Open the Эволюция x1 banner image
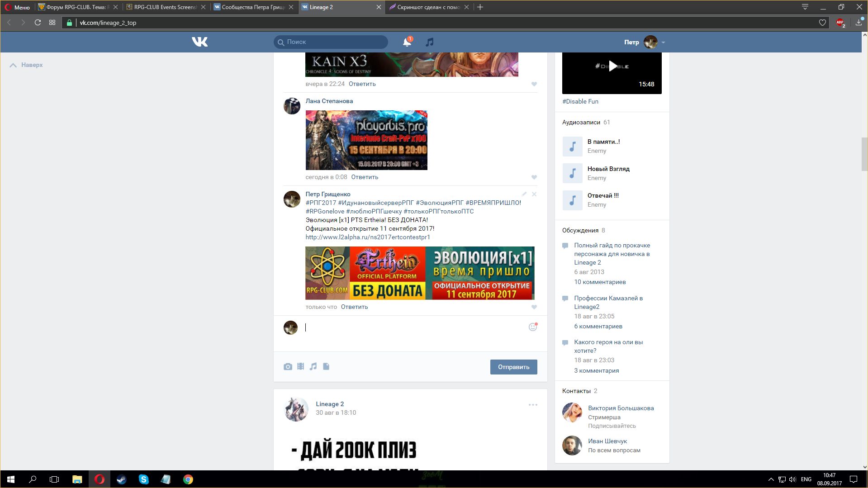 pos(420,273)
